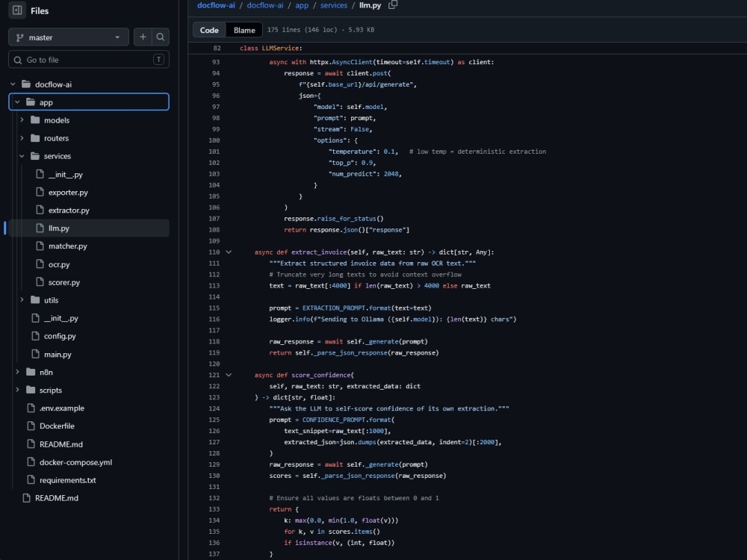
Task: Expand the utils folder chevron
Action: [x=22, y=299]
